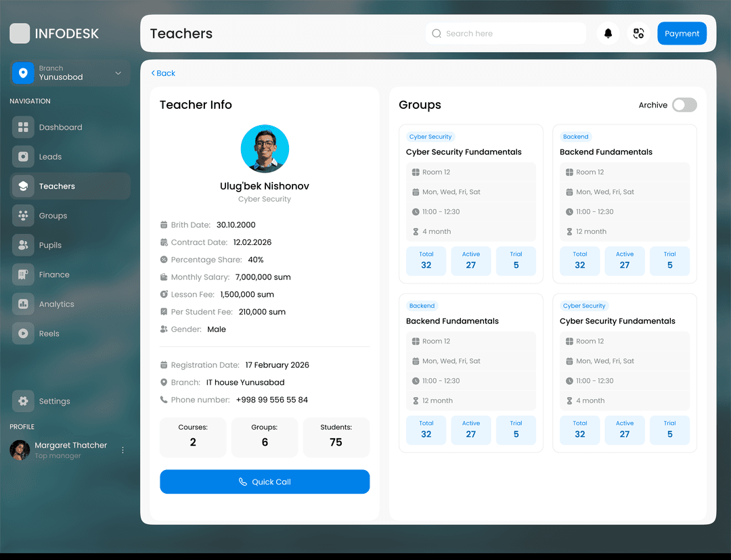This screenshot has width=731, height=560.
Task: Open notifications bell icon
Action: tap(608, 34)
